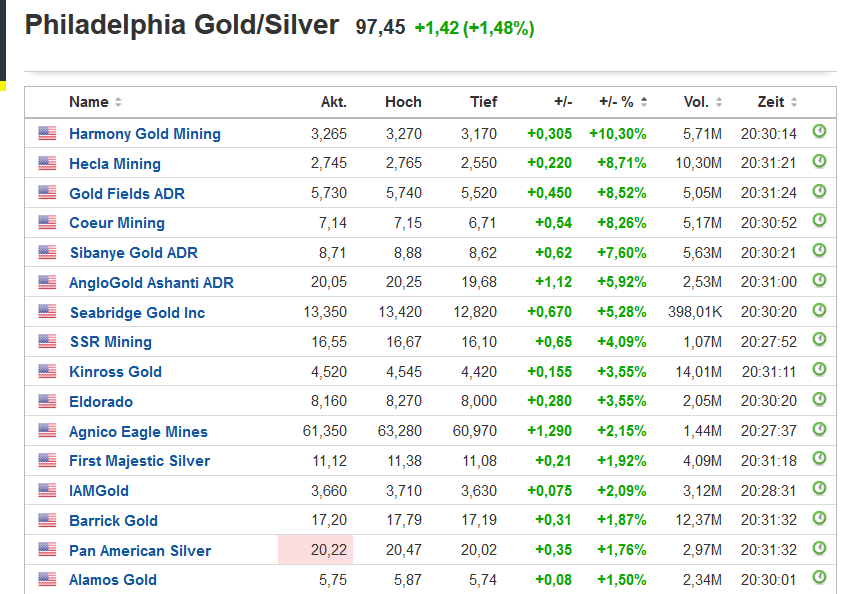
Task: Click the clock icon in Harmony Gold Mining row
Action: pyautogui.click(x=819, y=132)
